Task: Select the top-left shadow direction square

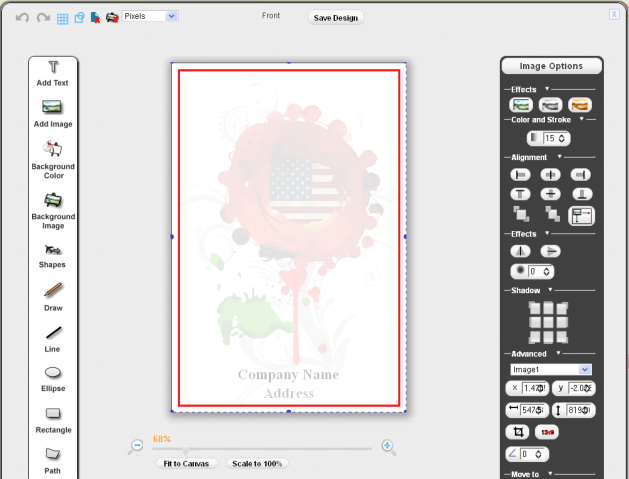Action: point(534,308)
